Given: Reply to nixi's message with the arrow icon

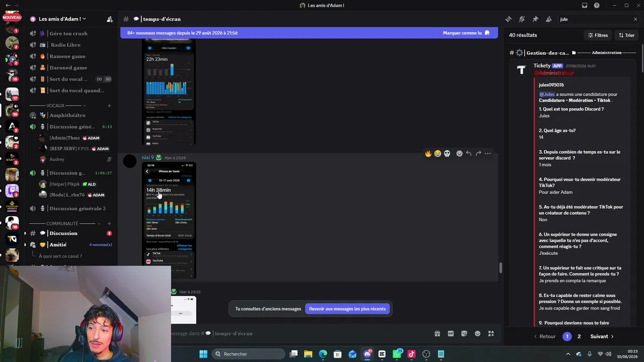Looking at the screenshot, I should click(468, 153).
